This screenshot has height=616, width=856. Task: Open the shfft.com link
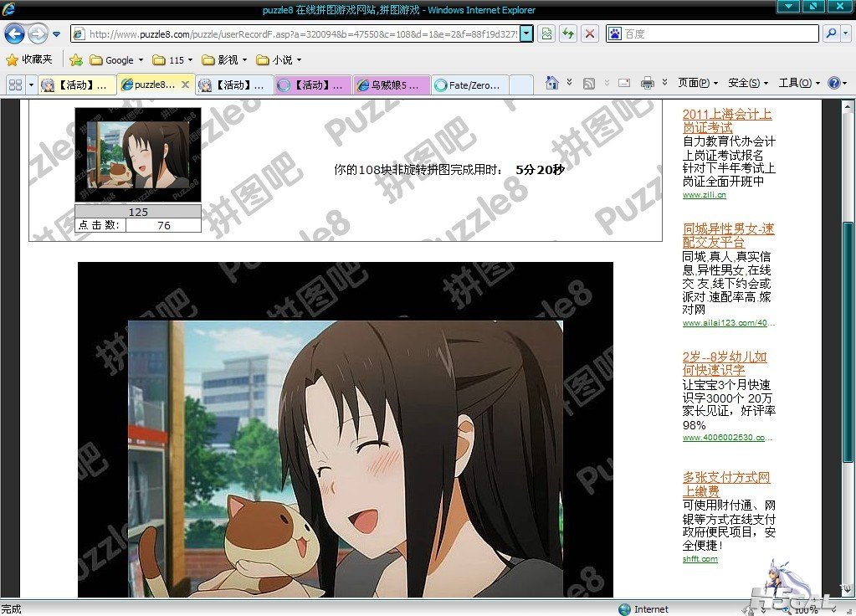coord(700,559)
